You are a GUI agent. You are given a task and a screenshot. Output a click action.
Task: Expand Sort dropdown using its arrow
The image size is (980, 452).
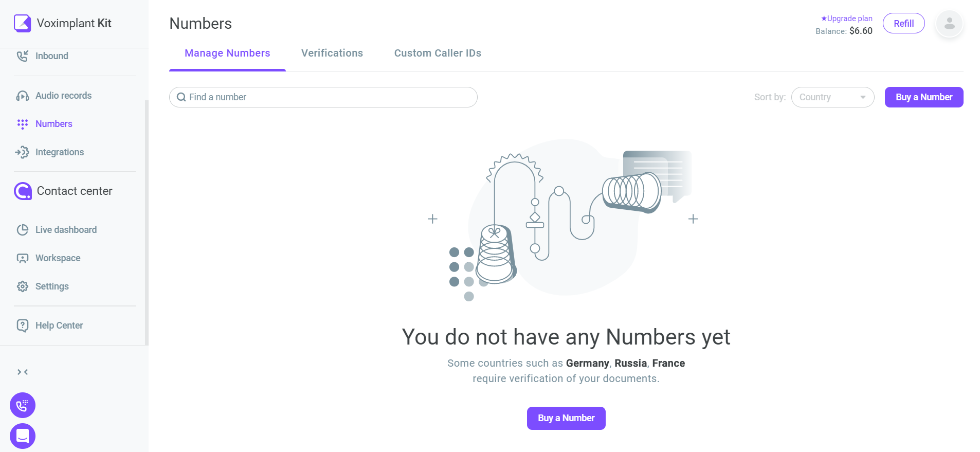point(862,97)
